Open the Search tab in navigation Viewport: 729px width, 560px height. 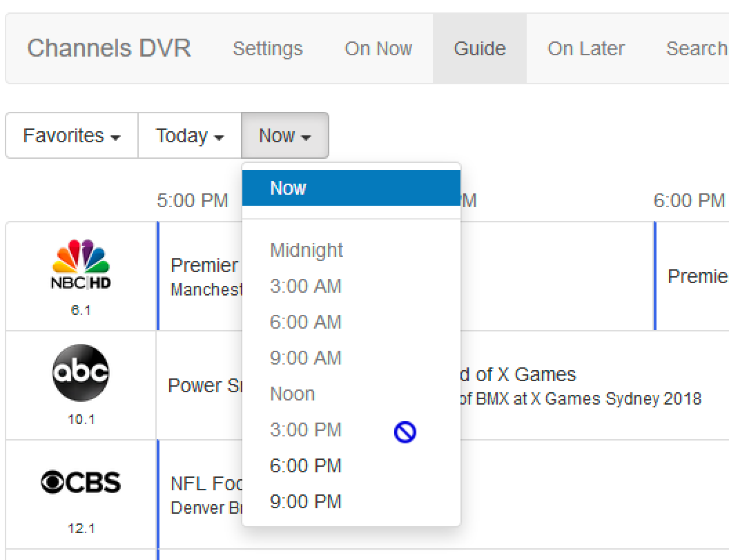[696, 49]
